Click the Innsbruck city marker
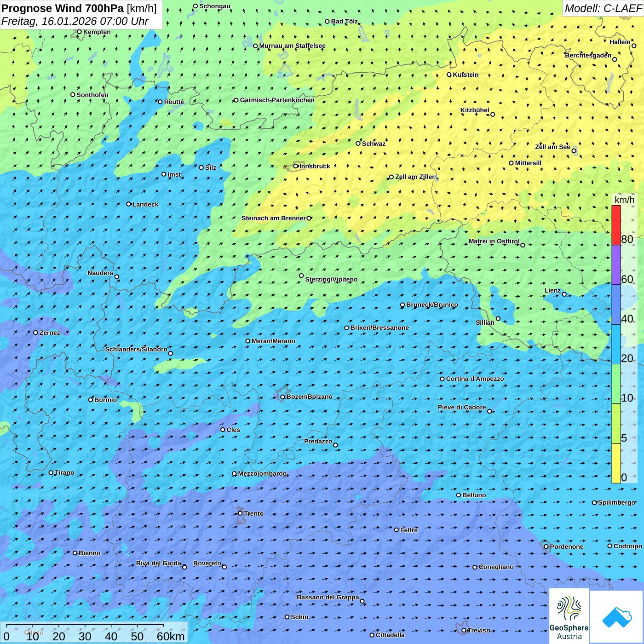 [x=296, y=166]
